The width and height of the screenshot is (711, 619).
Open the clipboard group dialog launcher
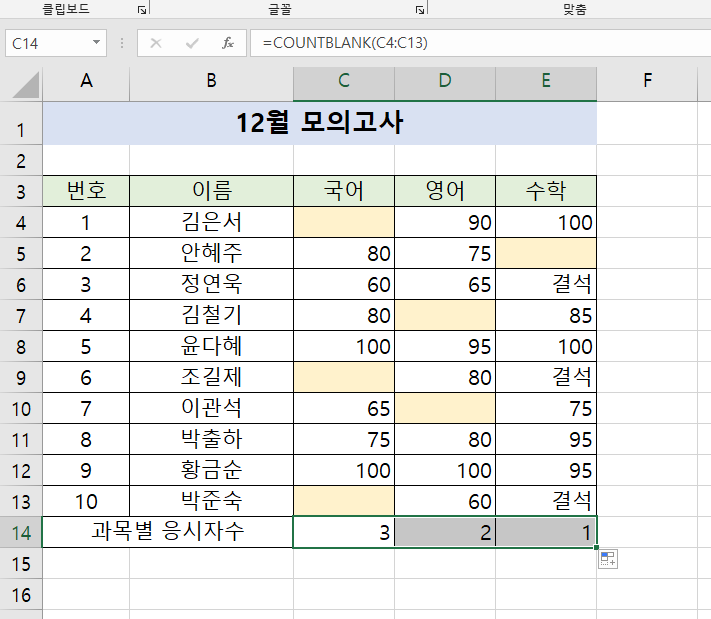(142, 10)
